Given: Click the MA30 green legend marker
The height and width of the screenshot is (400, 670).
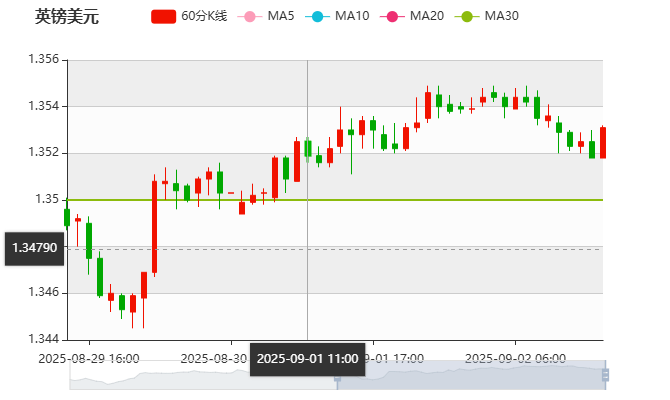Looking at the screenshot, I should (x=465, y=16).
